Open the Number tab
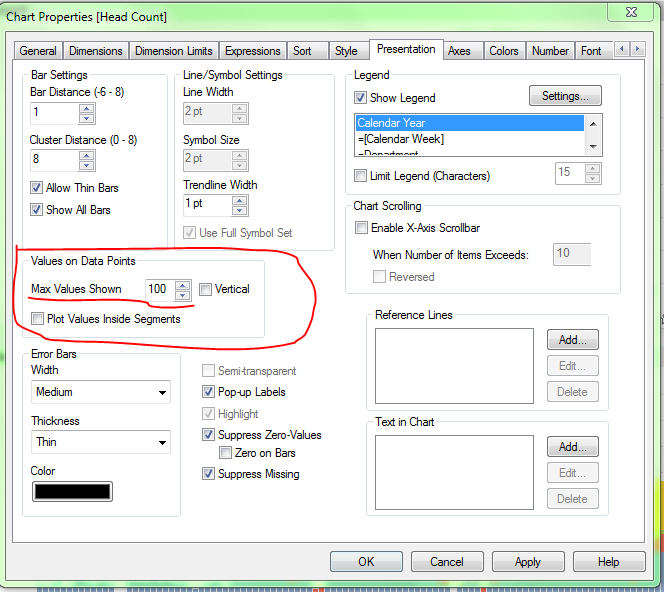The height and width of the screenshot is (592, 664). (x=550, y=51)
